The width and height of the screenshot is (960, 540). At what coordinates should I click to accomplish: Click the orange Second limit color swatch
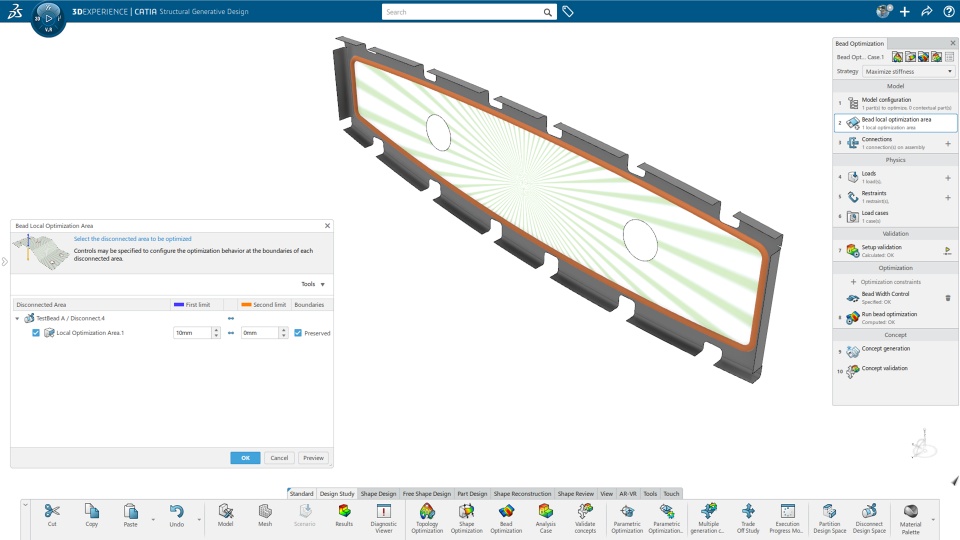(246, 304)
